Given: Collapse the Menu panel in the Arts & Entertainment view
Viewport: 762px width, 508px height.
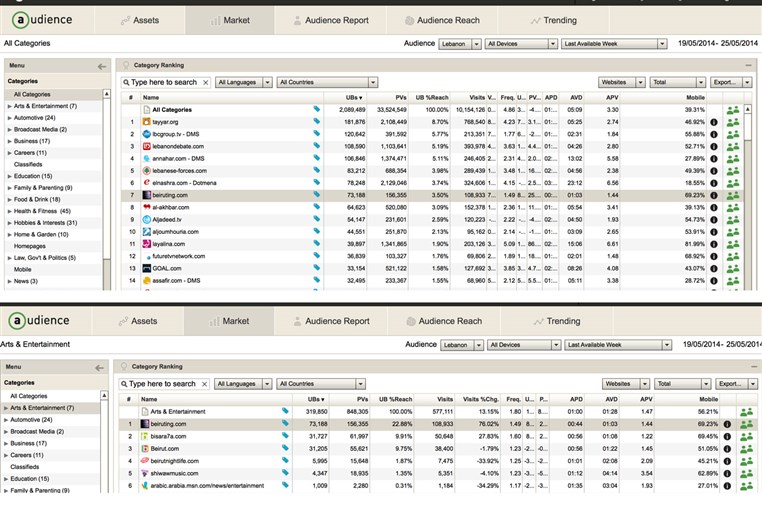Looking at the screenshot, I should coord(99,368).
